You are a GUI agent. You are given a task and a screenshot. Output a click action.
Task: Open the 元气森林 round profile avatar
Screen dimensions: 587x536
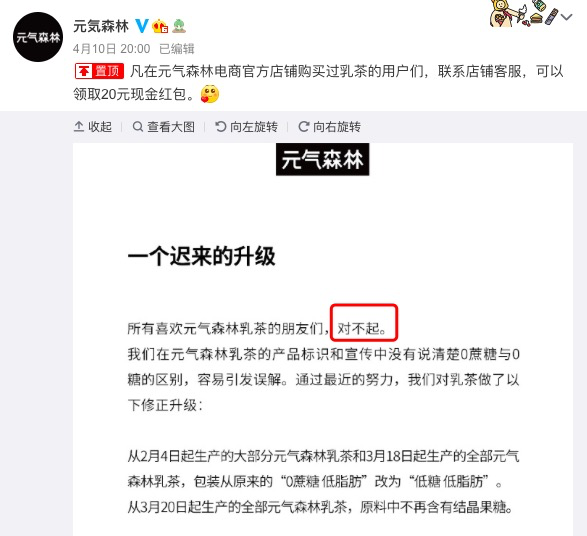click(x=38, y=37)
